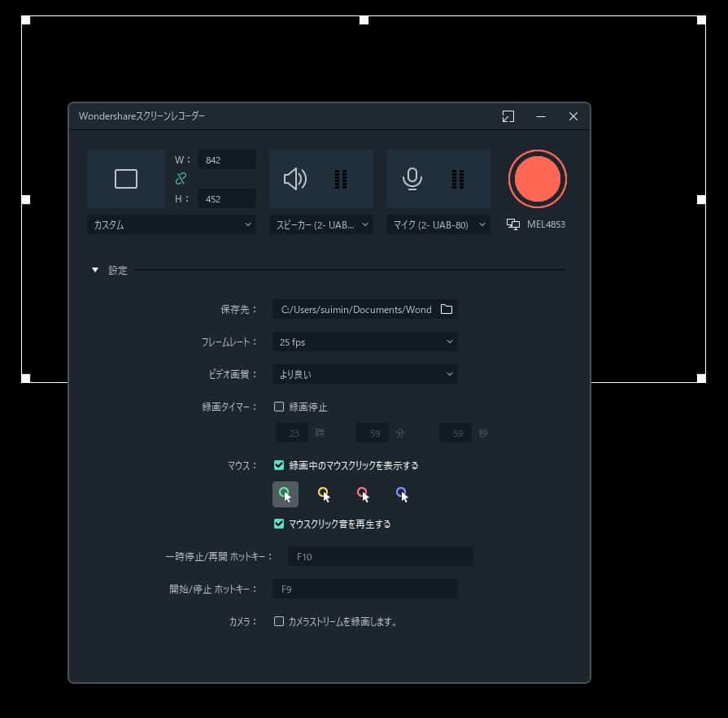Enable the 録画停止 timer checkbox
Viewport: 728px width, 718px height.
point(279,407)
